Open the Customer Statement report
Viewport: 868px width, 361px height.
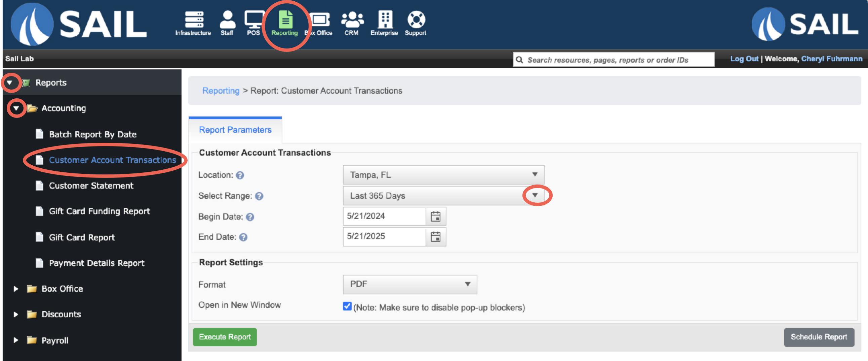91,186
